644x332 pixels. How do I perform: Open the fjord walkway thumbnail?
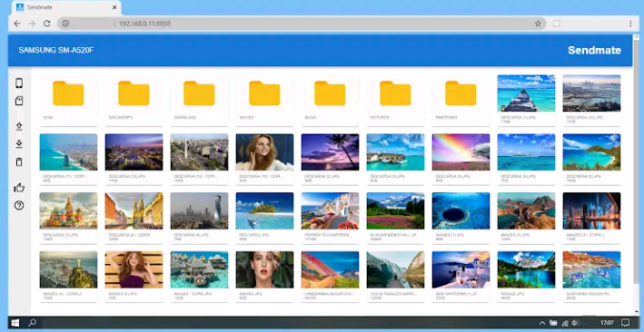pyautogui.click(x=395, y=269)
